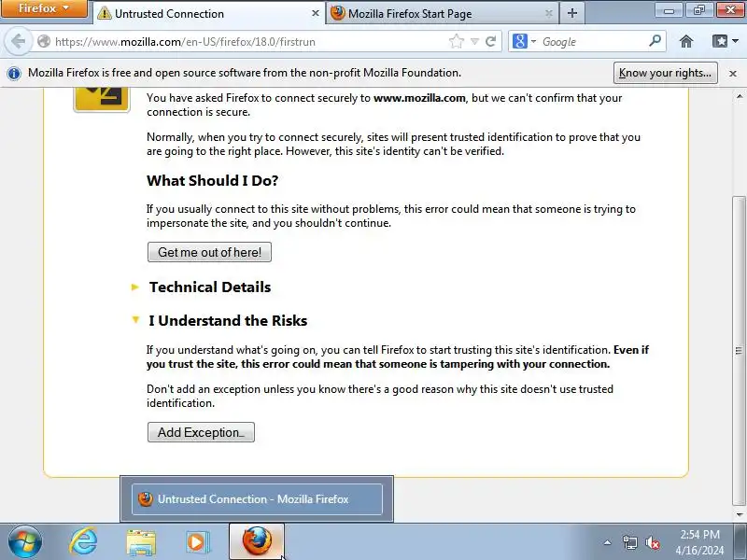
Task: Click the Google search input field
Action: point(593,41)
